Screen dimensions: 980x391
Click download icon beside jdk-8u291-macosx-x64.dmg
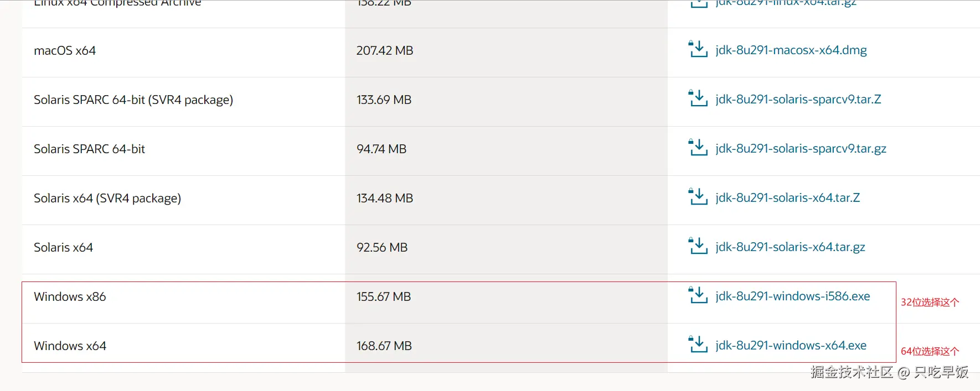tap(698, 49)
